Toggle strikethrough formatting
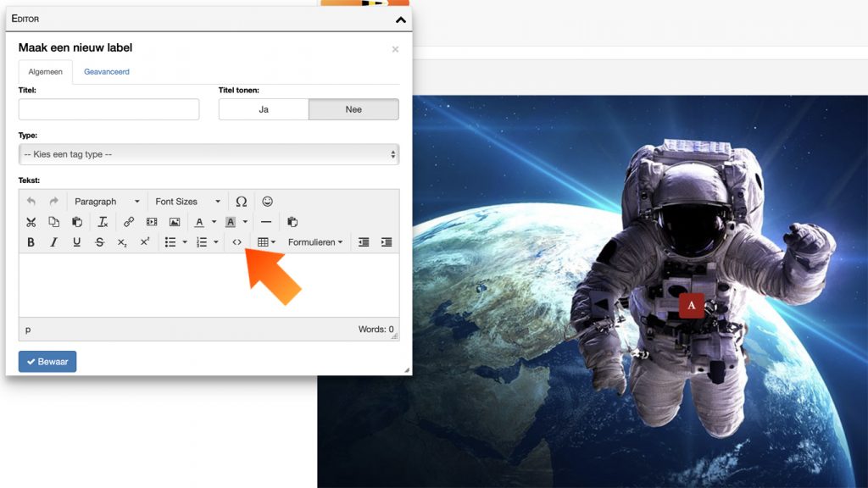 [100, 242]
